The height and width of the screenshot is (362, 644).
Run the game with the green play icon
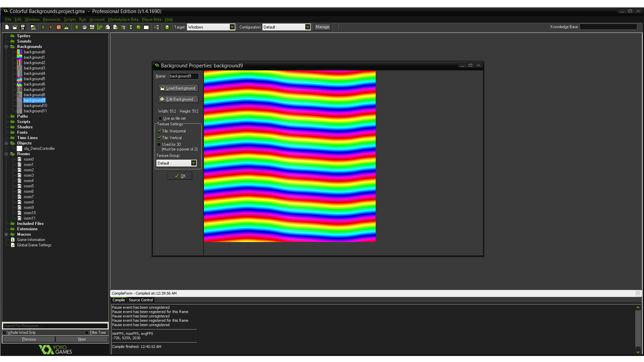(44, 27)
